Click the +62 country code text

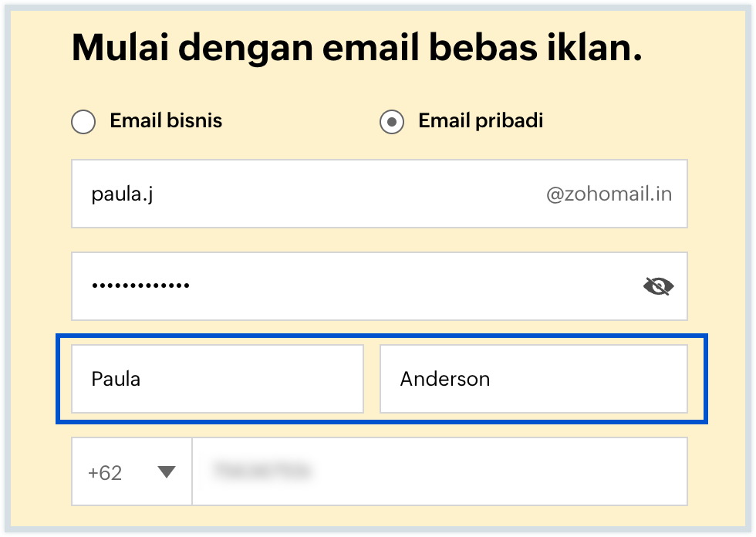coord(106,472)
